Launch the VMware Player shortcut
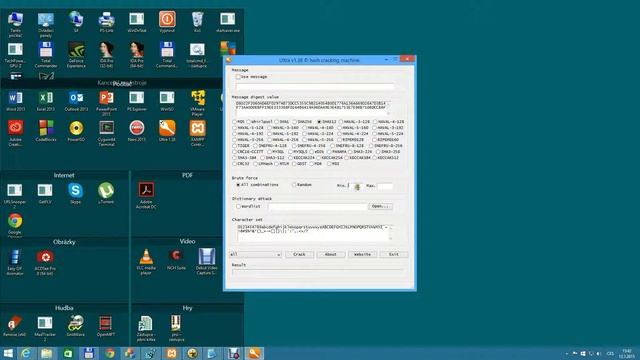The image size is (640, 360). [x=198, y=103]
